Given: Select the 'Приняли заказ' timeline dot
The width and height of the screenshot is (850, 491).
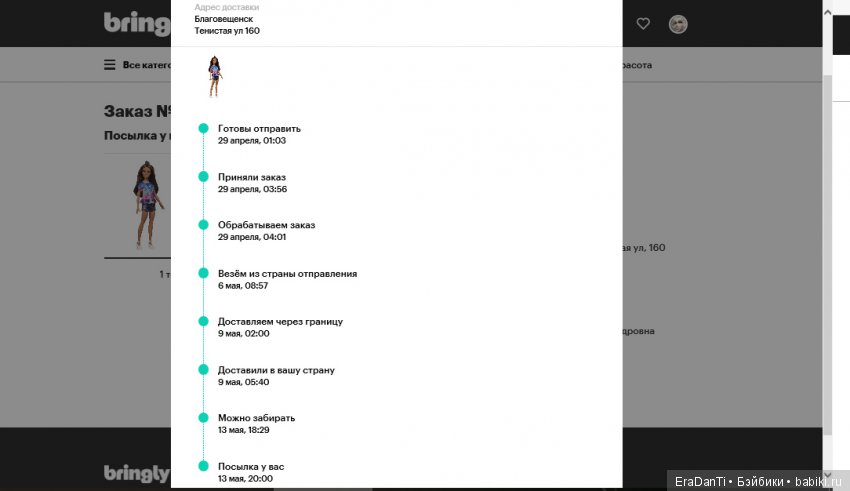Looking at the screenshot, I should pos(203,177).
